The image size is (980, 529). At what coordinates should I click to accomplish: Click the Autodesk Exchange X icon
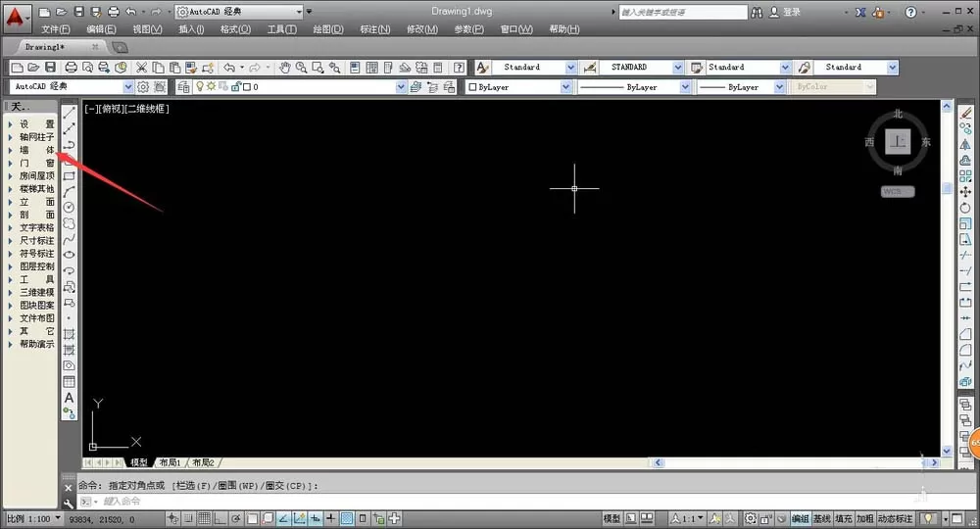point(860,12)
